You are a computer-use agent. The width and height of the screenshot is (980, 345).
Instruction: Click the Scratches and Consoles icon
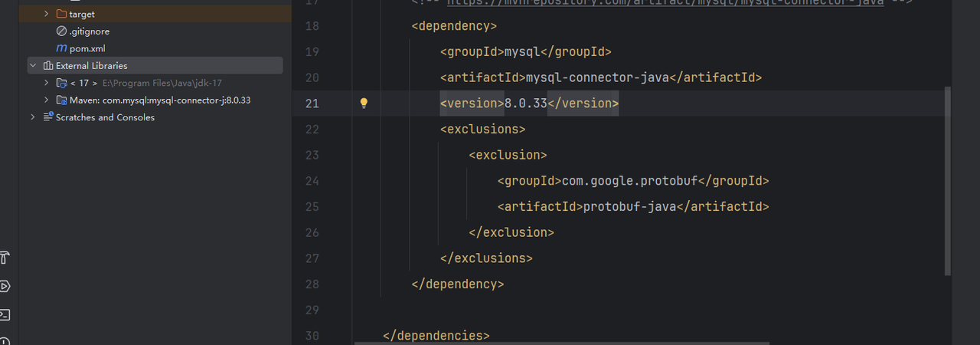(x=47, y=117)
